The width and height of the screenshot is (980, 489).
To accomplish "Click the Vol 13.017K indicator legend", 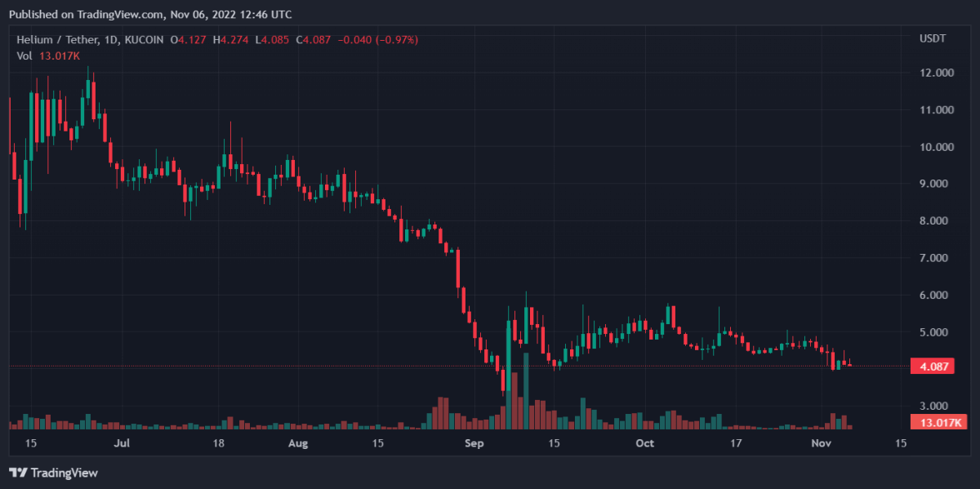I will [49, 56].
